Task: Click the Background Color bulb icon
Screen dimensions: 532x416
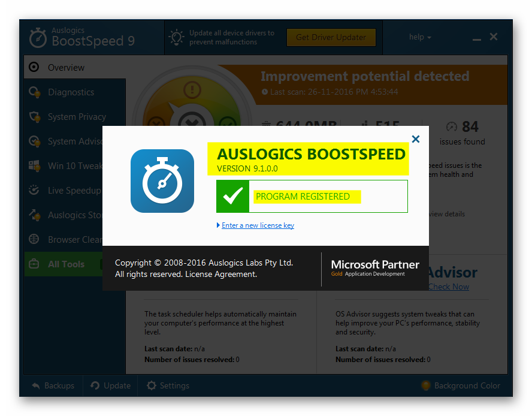Action: [426, 385]
